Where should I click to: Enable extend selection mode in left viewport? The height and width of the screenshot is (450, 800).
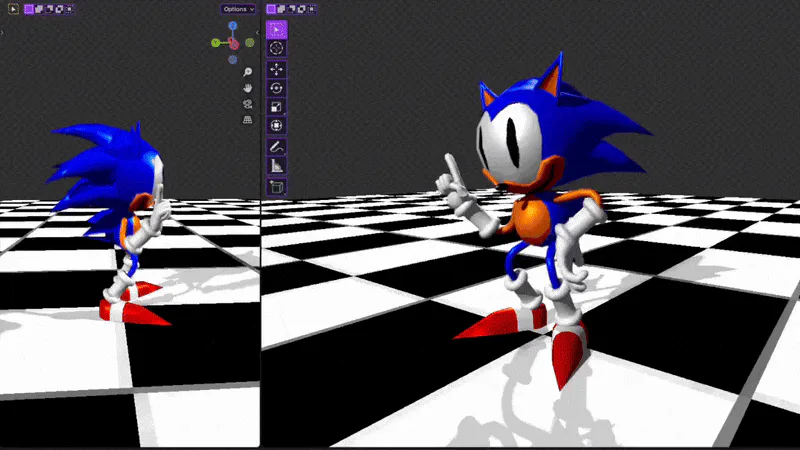(39, 9)
